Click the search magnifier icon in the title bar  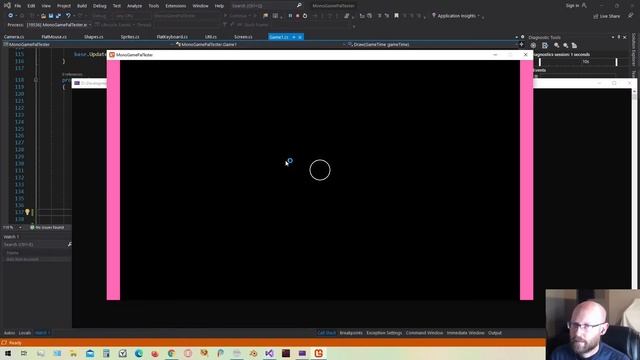point(299,6)
